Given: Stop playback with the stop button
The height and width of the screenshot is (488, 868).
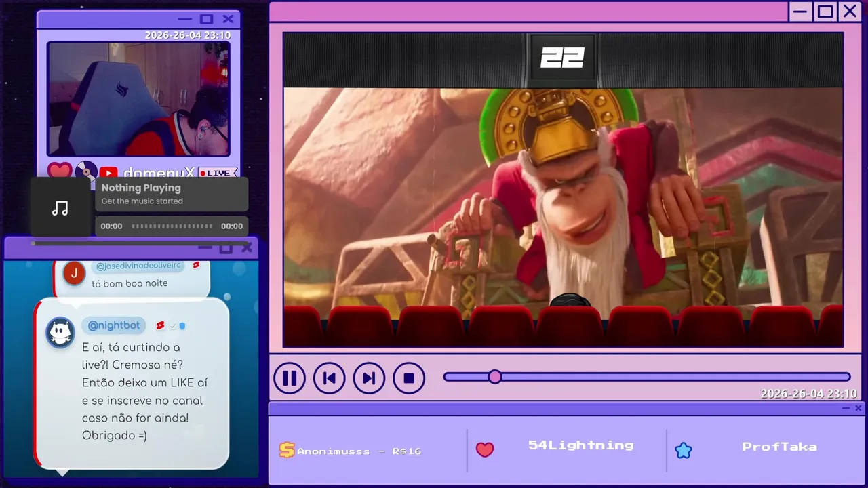Looking at the screenshot, I should click(x=409, y=378).
